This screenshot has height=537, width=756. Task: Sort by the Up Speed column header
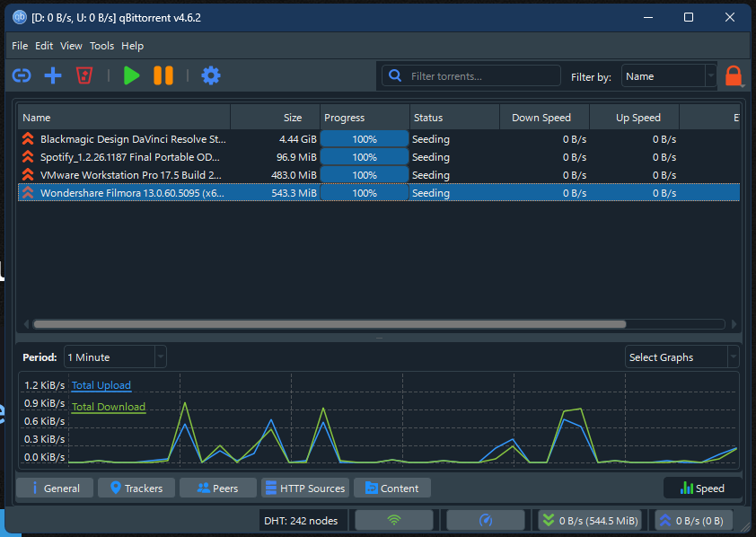click(634, 117)
